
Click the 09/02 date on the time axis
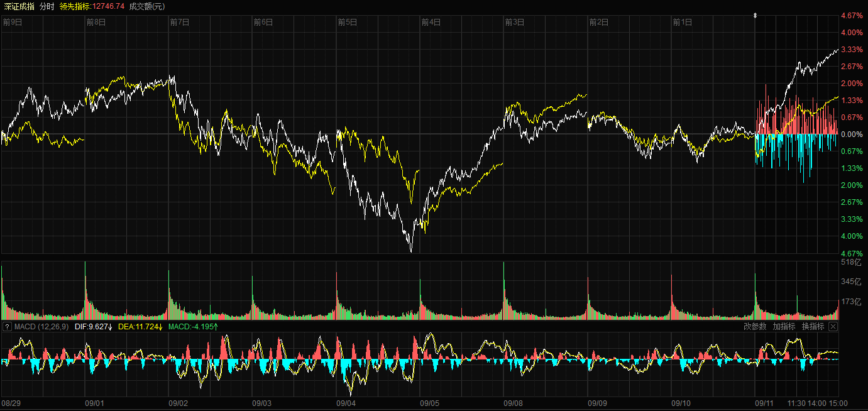(x=179, y=403)
